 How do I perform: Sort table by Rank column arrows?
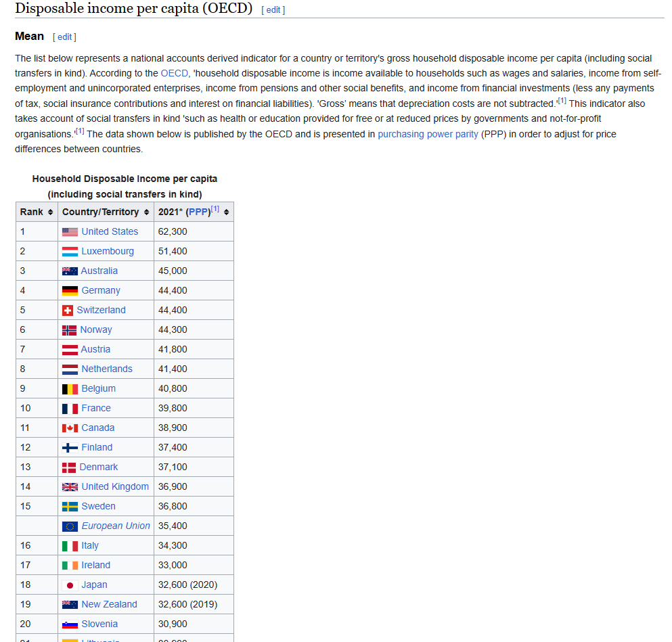[50, 212]
